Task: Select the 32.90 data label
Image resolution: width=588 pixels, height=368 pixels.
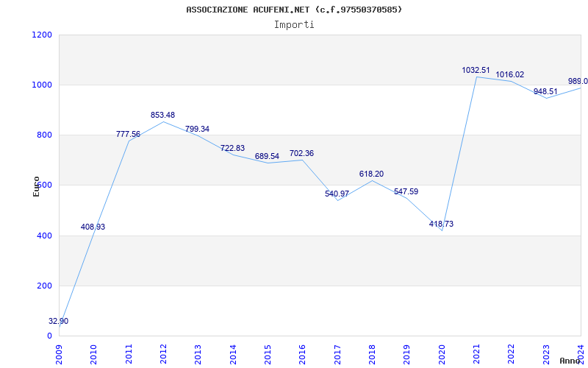Action: 59,322
